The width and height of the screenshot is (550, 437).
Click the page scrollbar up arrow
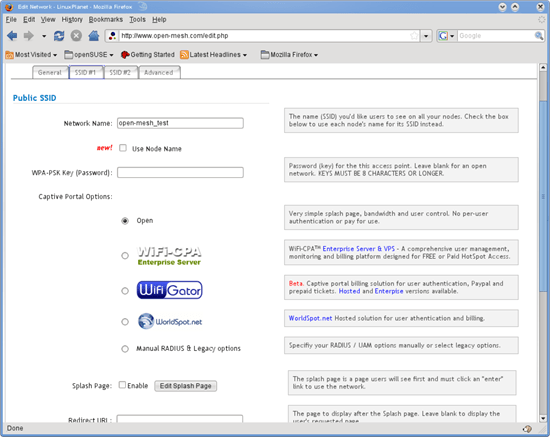pyautogui.click(x=543, y=67)
